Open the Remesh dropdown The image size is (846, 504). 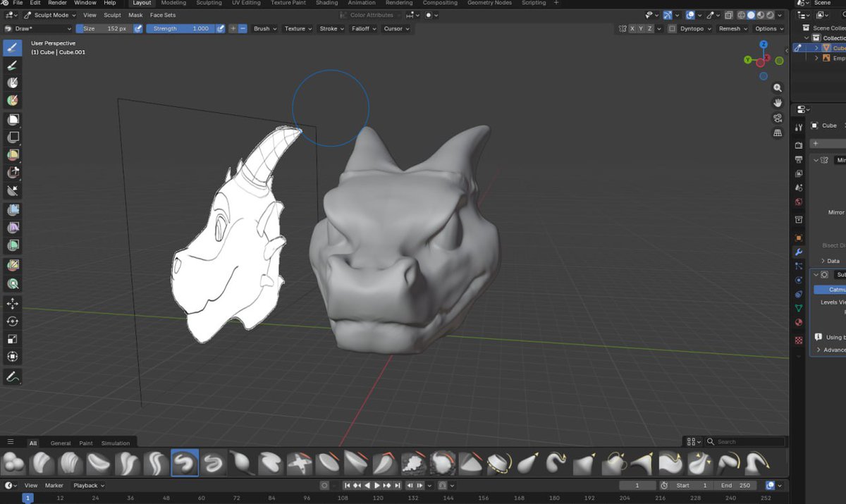(732, 29)
